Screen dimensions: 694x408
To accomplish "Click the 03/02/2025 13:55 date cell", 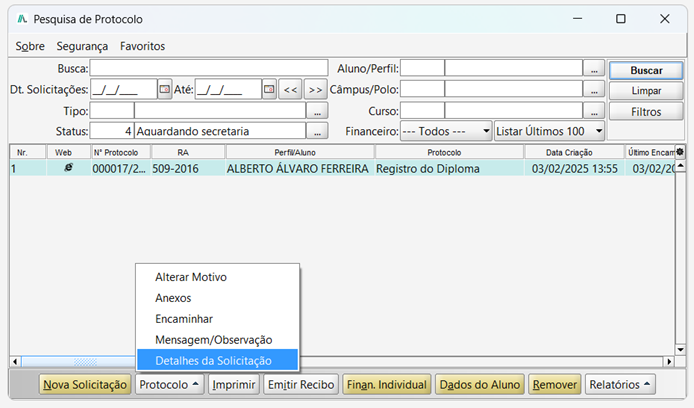I will point(574,169).
